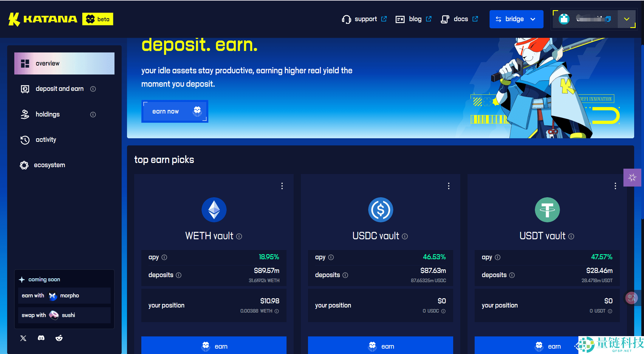Viewport: 644px width, 354px height.
Task: Open the docs external link
Action: pos(460,19)
